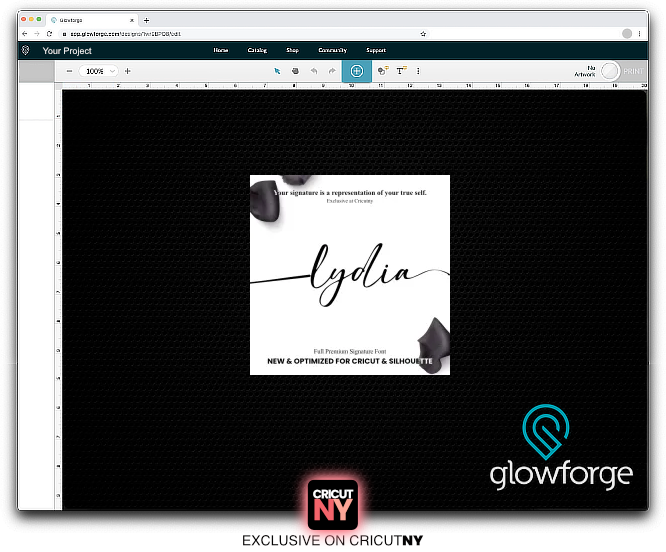Open the browser profile avatar

click(x=627, y=34)
